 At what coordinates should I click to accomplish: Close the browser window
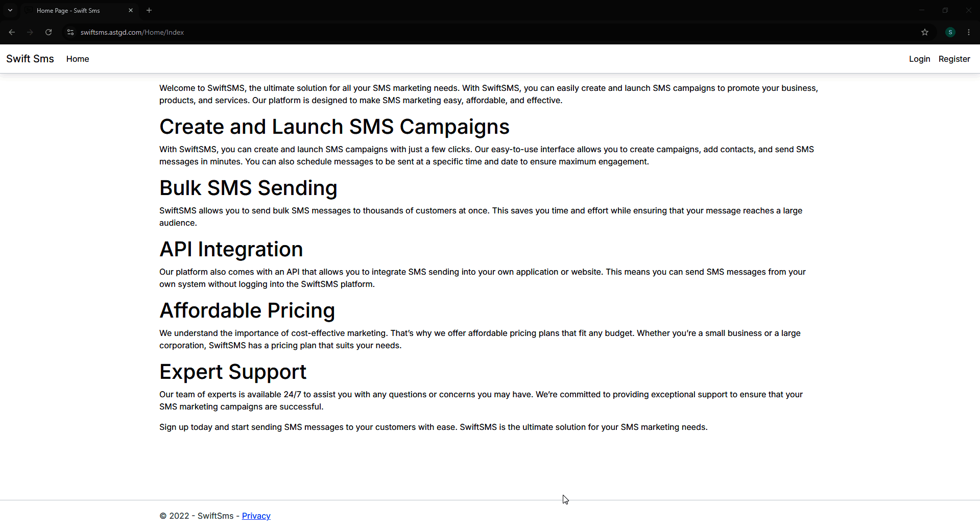[969, 10]
